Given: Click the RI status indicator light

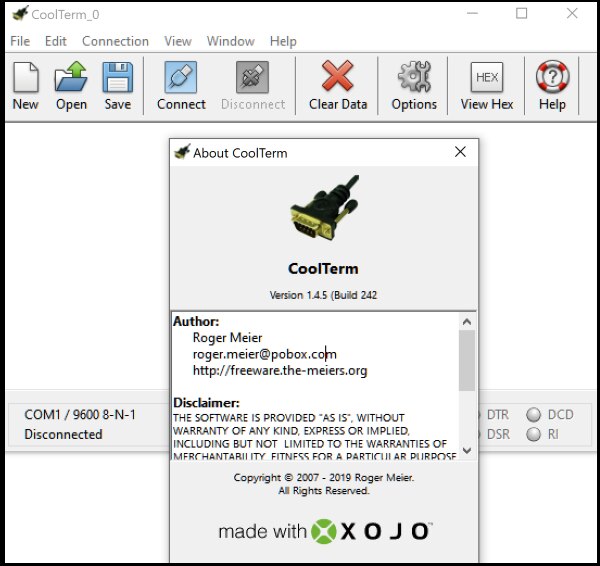Looking at the screenshot, I should (x=533, y=434).
